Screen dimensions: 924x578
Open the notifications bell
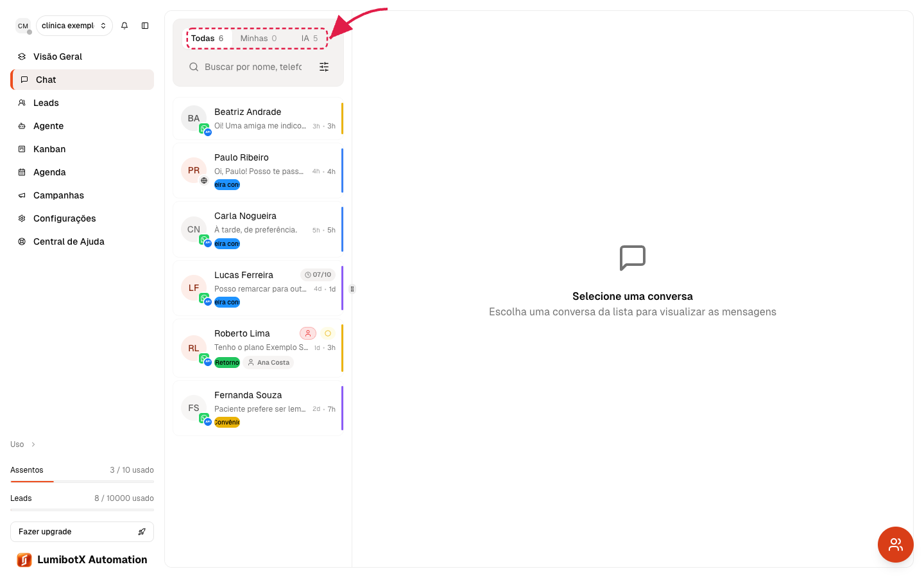click(124, 26)
